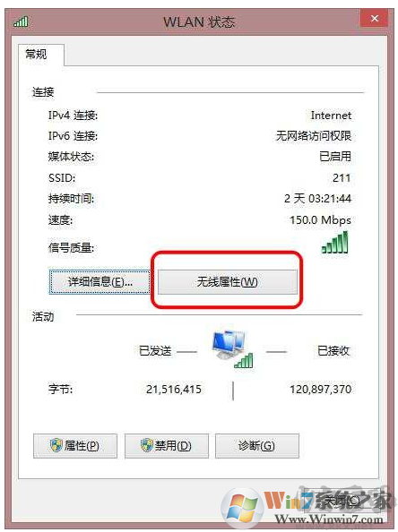Click the WLAN 状态 title text
The height and width of the screenshot is (532, 398).
point(199,22)
